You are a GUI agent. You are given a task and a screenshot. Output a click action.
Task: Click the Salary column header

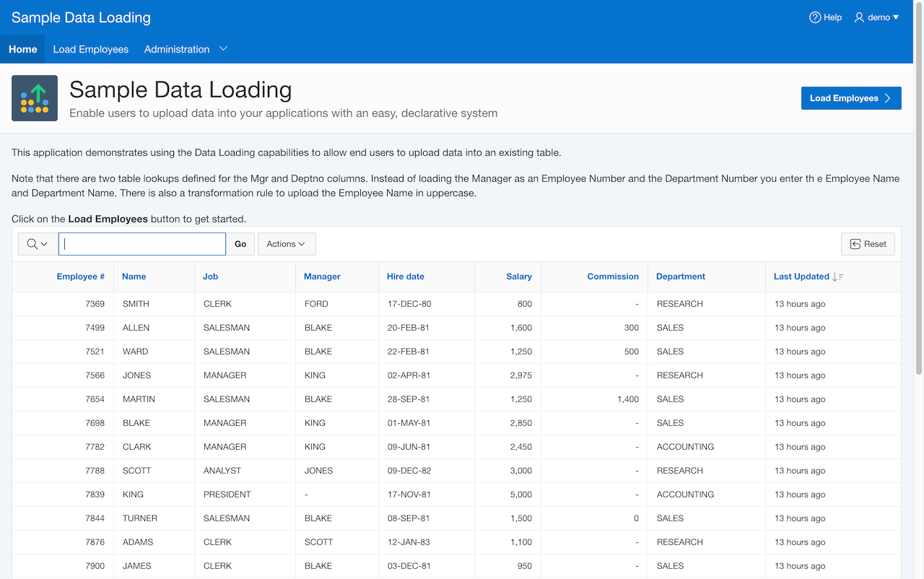518,277
